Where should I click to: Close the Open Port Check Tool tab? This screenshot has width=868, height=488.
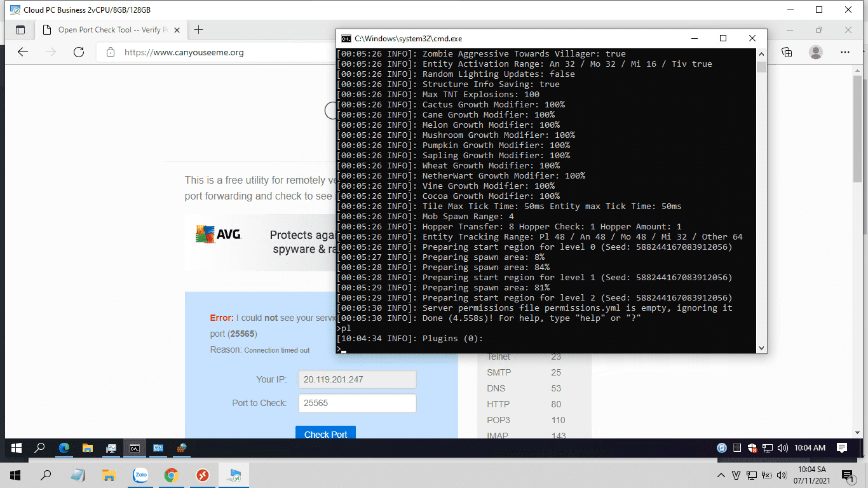click(177, 30)
